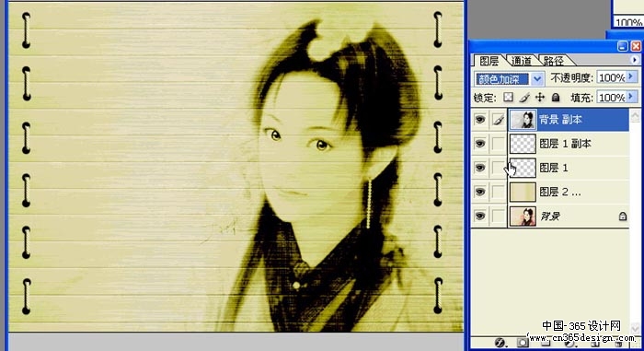Add a layer style via fx icon
The width and height of the screenshot is (644, 351).
[500, 343]
